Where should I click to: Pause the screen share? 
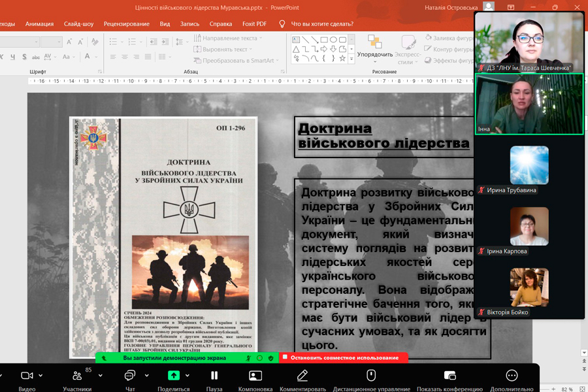click(x=214, y=376)
